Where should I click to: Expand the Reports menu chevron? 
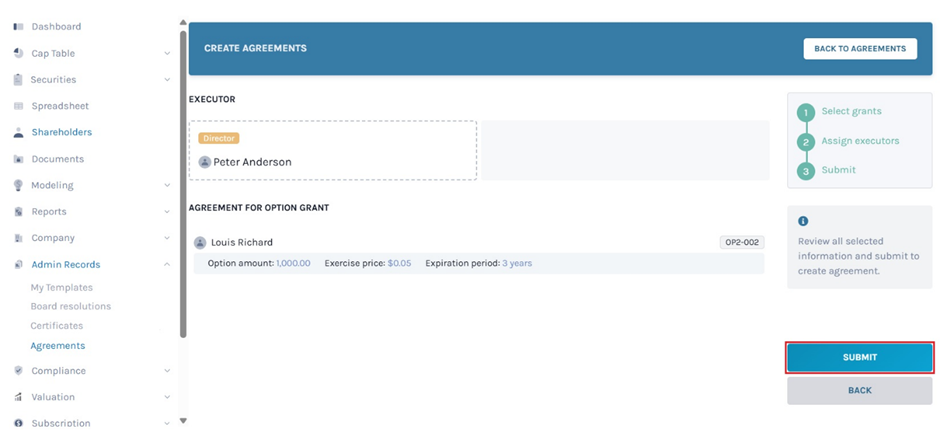pos(167,212)
